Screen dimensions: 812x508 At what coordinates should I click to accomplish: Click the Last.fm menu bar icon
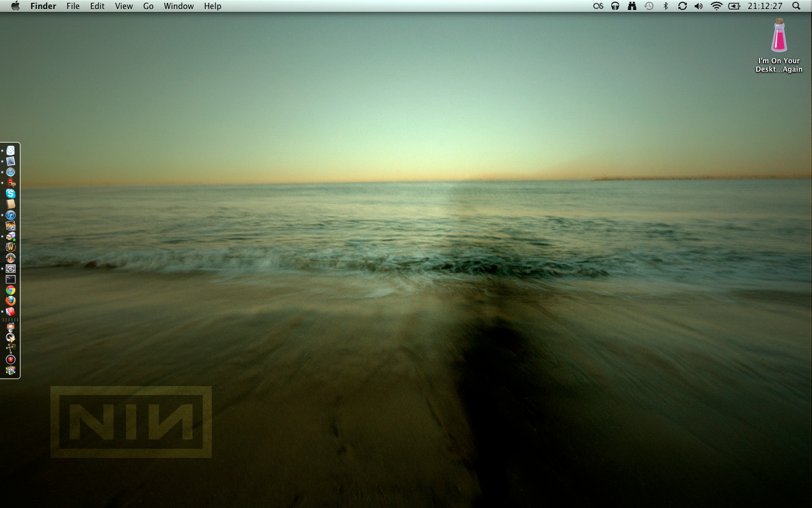598,6
